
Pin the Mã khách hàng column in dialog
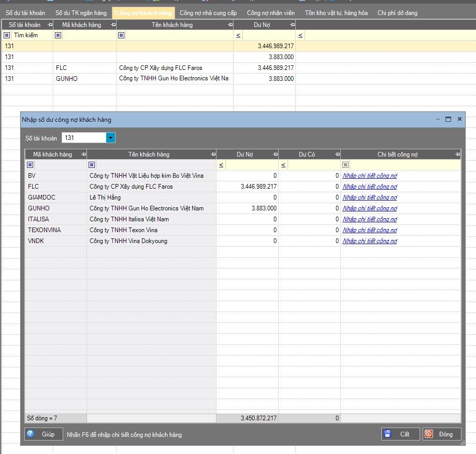tap(83, 154)
